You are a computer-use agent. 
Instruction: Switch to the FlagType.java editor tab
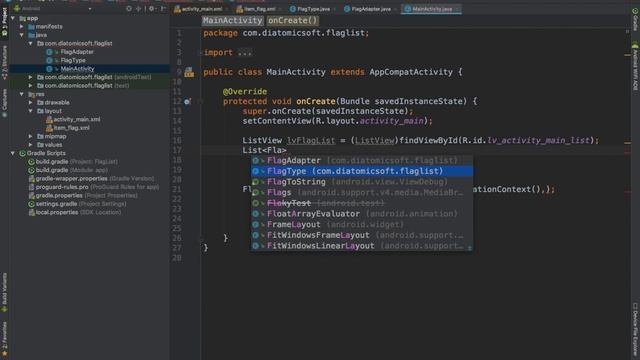point(313,9)
